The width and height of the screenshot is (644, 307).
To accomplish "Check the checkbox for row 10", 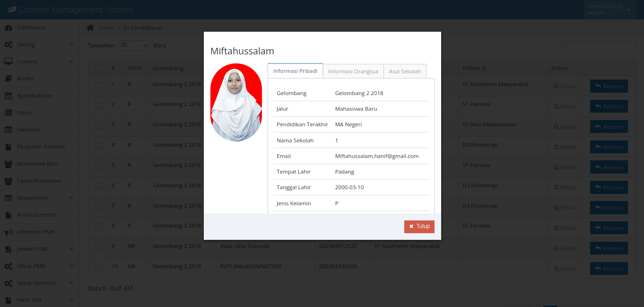I will pos(99,267).
